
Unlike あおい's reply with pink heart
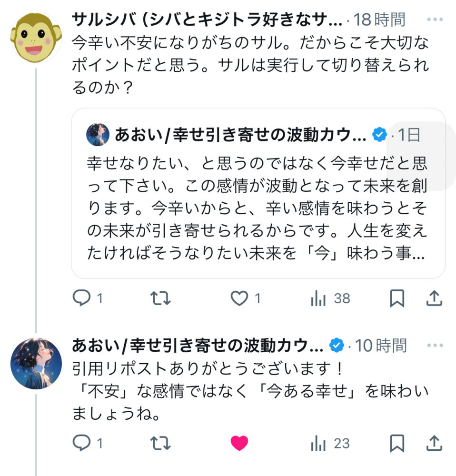[239, 444]
